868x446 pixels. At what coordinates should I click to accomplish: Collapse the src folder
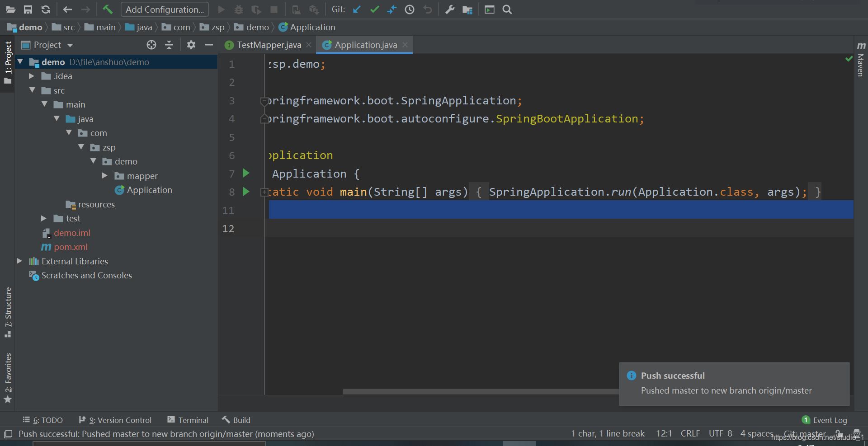pos(33,90)
